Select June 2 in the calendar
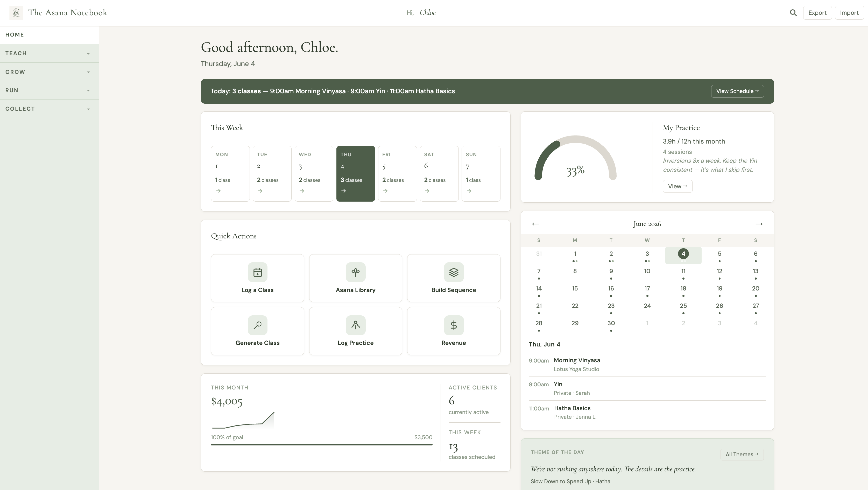Screen dimensions: 868x490 tap(611, 255)
